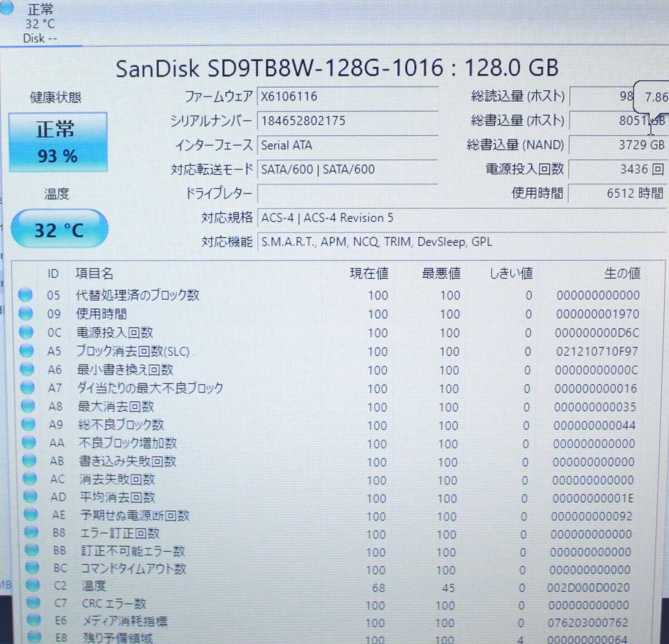Image resolution: width=669 pixels, height=644 pixels.
Task: Click worst value 45 in temperature row
Action: pyautogui.click(x=448, y=588)
